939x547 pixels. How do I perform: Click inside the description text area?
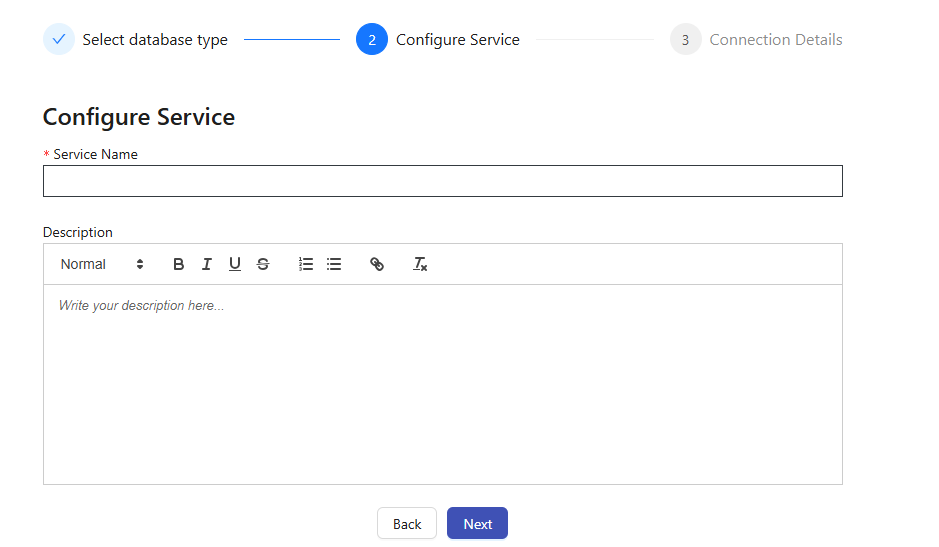442,385
